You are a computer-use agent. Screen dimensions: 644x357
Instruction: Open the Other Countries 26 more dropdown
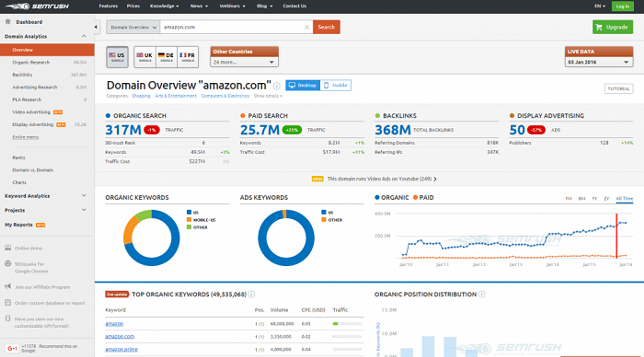pos(244,62)
